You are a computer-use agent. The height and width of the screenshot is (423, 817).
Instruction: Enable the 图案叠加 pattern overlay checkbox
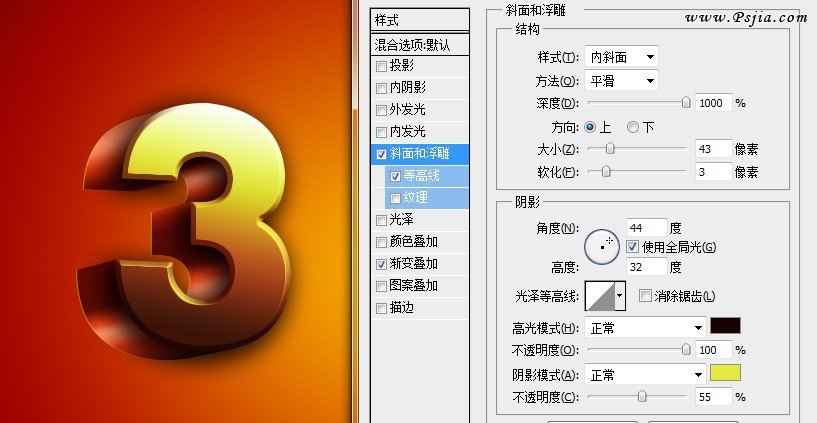tap(381, 286)
